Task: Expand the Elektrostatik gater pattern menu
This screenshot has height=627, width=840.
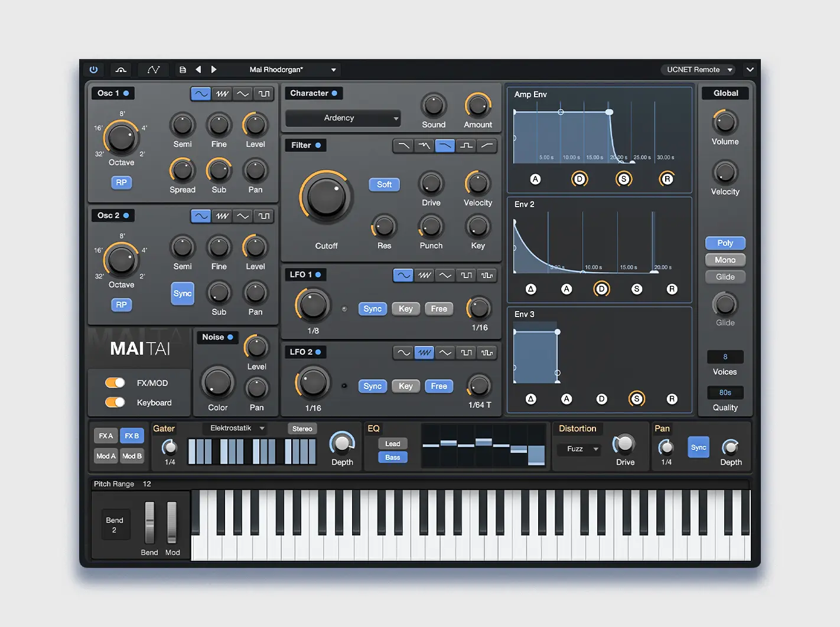Action: [237, 428]
